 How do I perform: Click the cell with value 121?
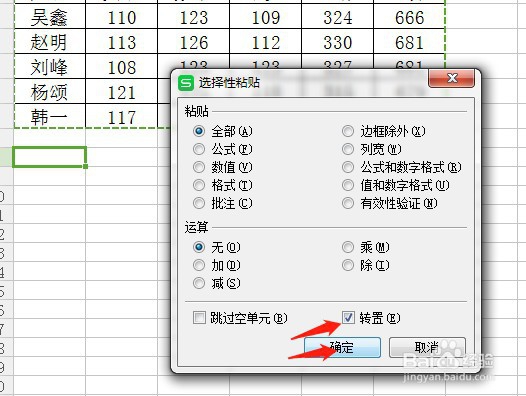[x=121, y=91]
